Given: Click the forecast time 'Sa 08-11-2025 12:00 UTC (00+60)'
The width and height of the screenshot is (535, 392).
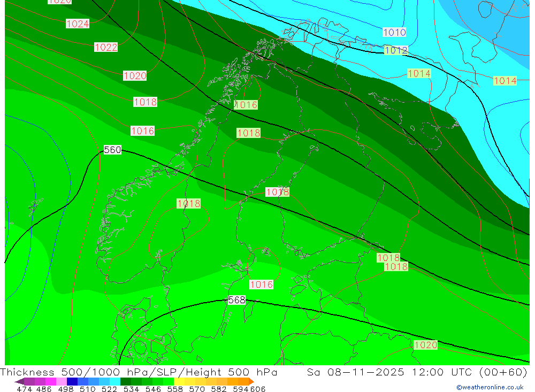Looking at the screenshot, I should [417, 372].
